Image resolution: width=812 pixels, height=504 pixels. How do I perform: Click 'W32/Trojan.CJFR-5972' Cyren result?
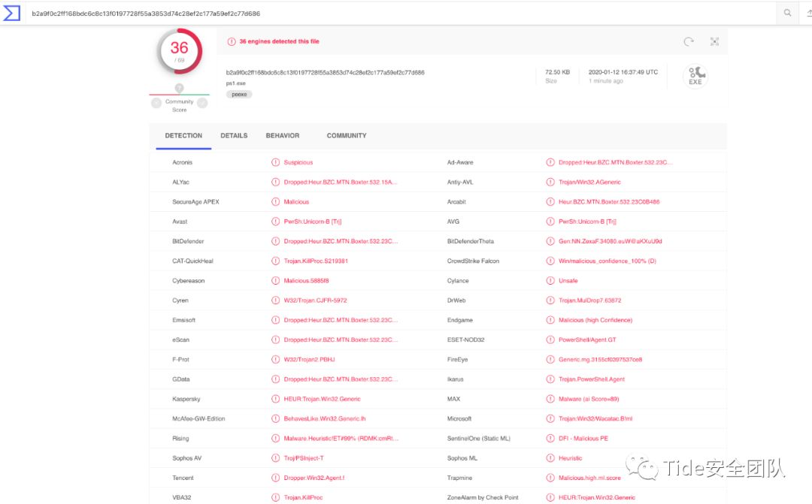pyautogui.click(x=315, y=300)
